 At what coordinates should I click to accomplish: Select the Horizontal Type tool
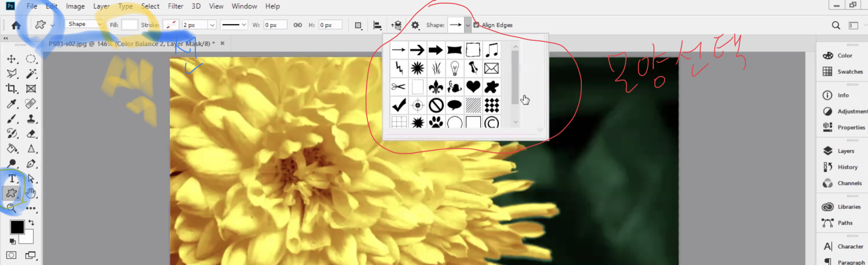(12, 179)
